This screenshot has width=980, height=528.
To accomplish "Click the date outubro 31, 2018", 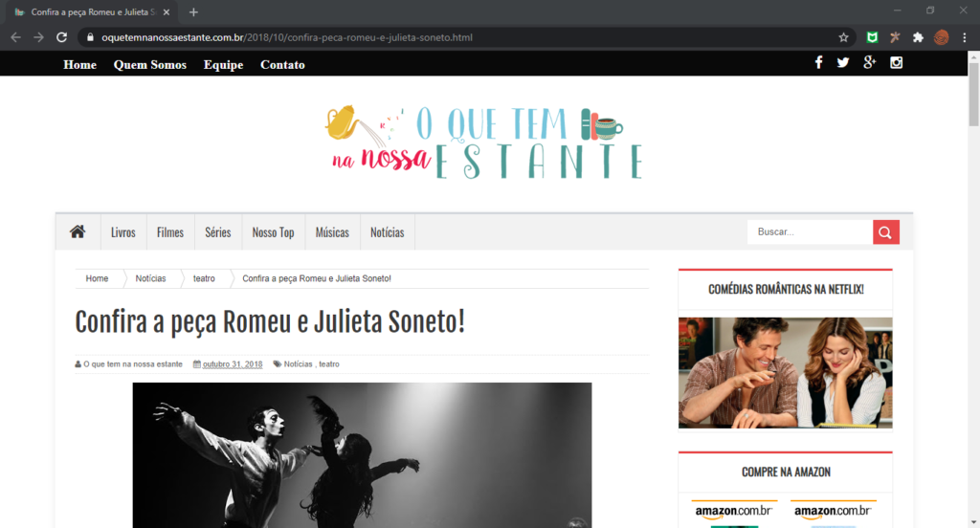I will [x=233, y=364].
